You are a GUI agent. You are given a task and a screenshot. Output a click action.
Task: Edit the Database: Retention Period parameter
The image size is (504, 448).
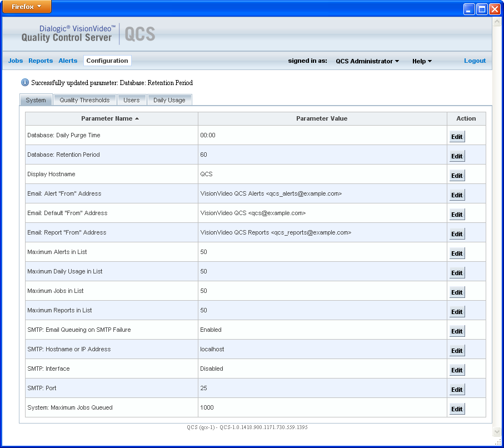pos(457,156)
